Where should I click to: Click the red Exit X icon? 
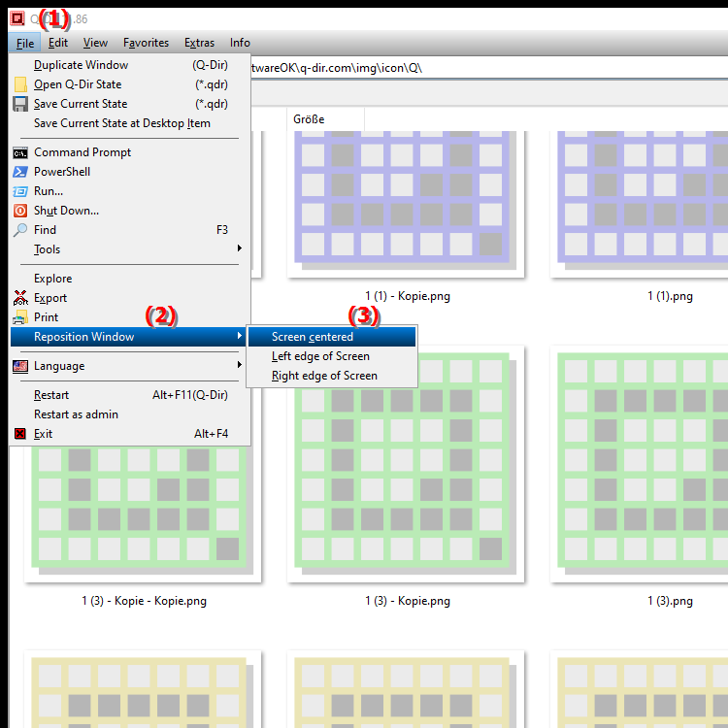tap(20, 434)
